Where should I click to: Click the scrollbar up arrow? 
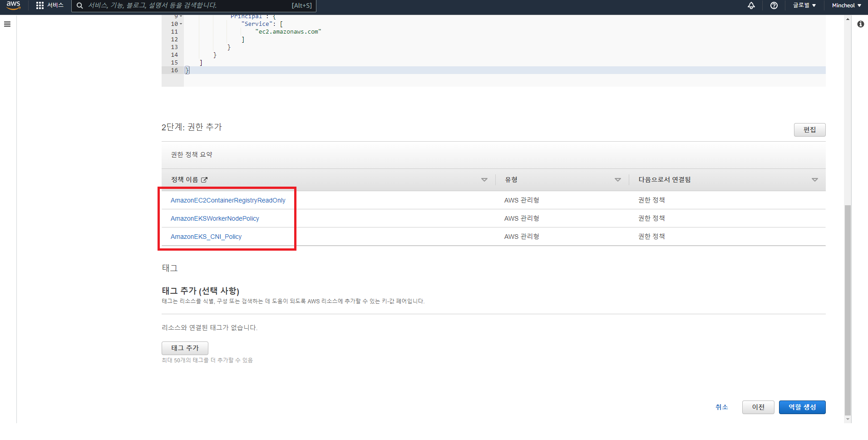pos(848,19)
